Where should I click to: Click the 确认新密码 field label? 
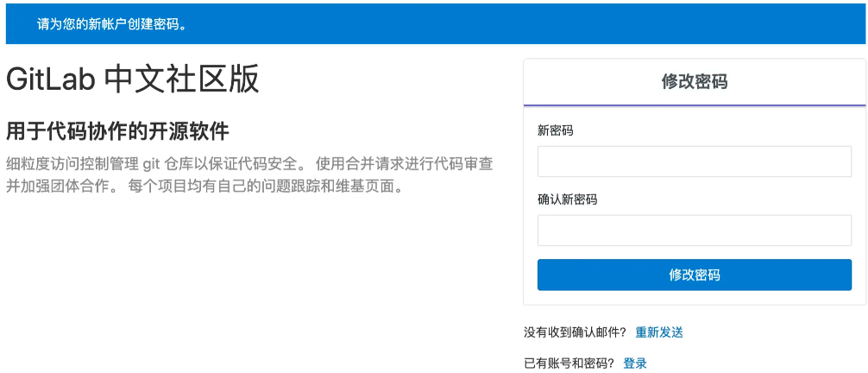click(568, 199)
